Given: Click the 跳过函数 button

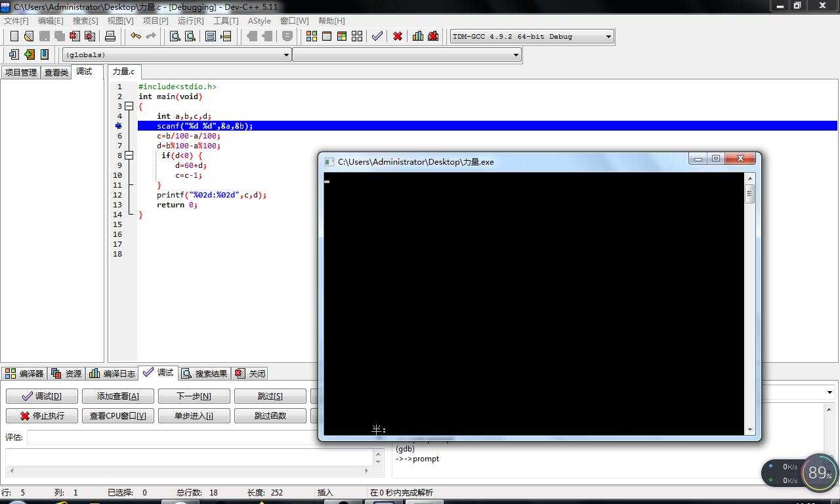Looking at the screenshot, I should 270,416.
